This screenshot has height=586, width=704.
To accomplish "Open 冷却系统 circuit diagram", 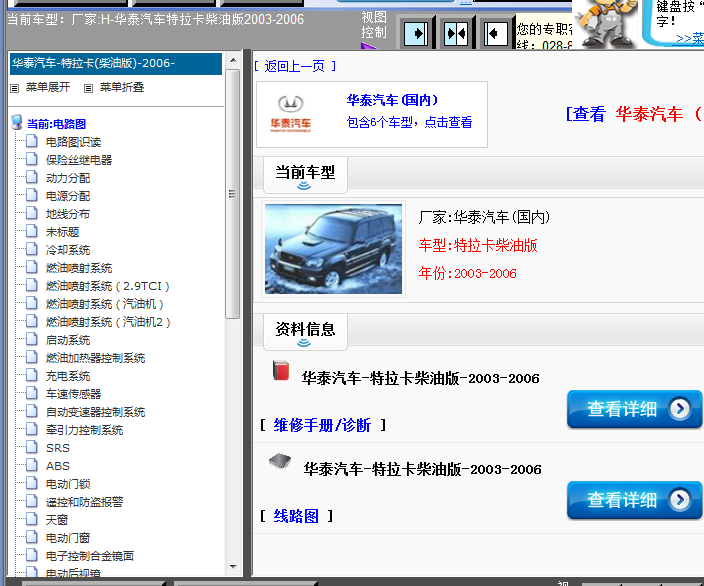I will coord(68,250).
